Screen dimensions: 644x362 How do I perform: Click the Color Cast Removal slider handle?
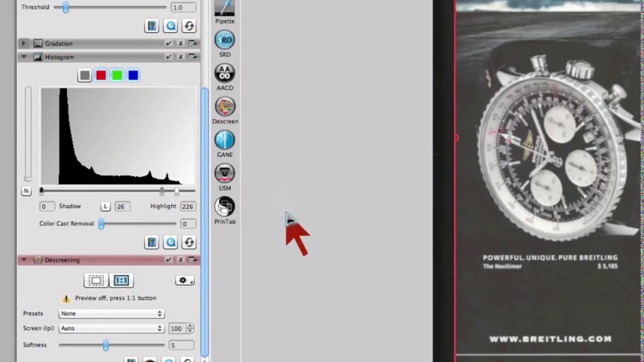(102, 224)
